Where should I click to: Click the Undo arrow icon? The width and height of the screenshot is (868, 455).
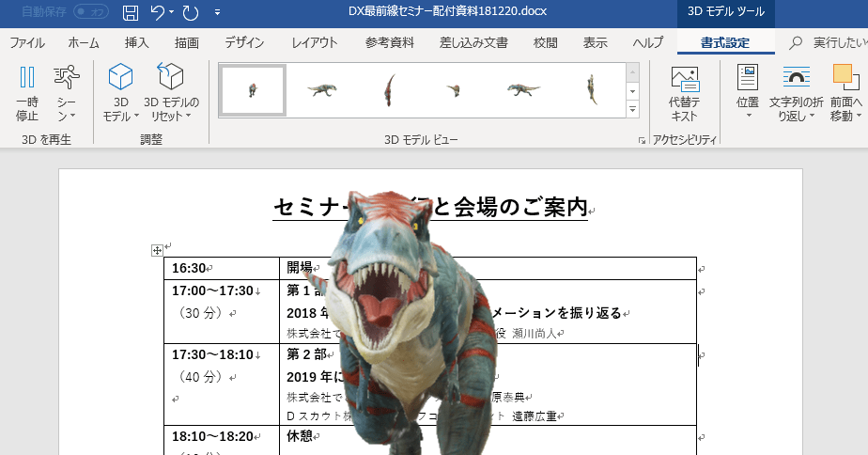[x=158, y=12]
